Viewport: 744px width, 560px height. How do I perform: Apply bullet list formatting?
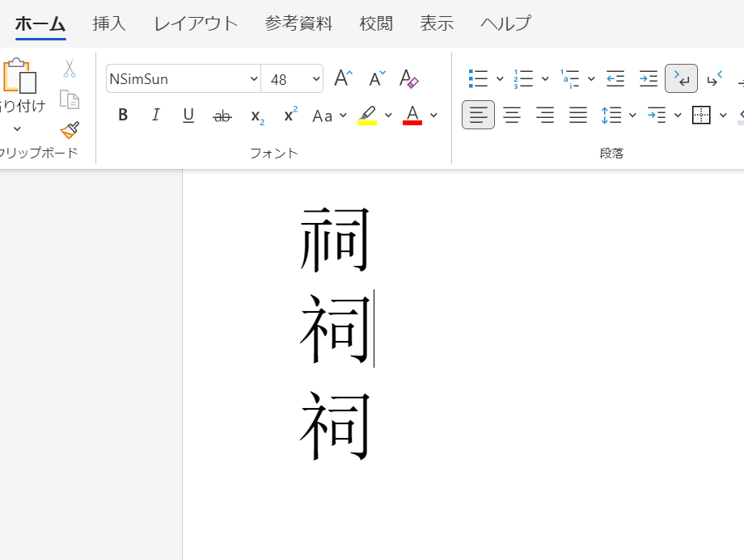(x=478, y=78)
